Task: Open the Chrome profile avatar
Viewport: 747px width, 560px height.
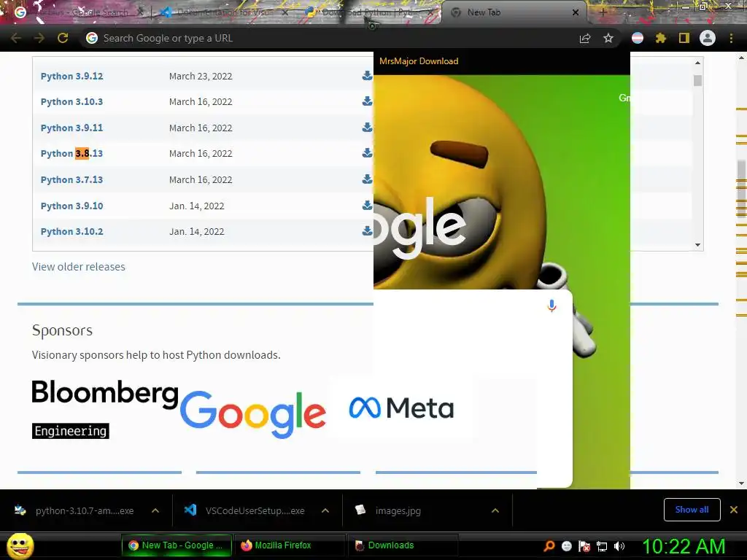Action: (x=708, y=38)
